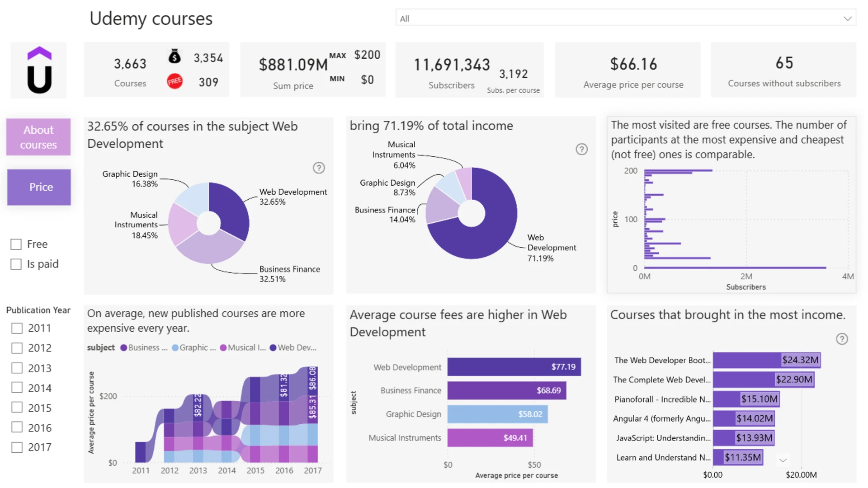Click the Udemy logo icon

[39, 70]
